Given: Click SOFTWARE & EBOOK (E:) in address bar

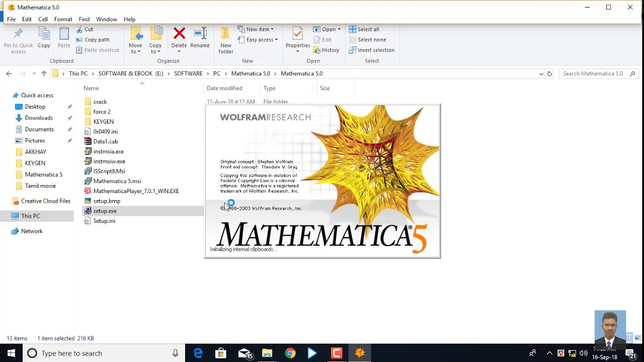Looking at the screenshot, I should (x=131, y=73).
